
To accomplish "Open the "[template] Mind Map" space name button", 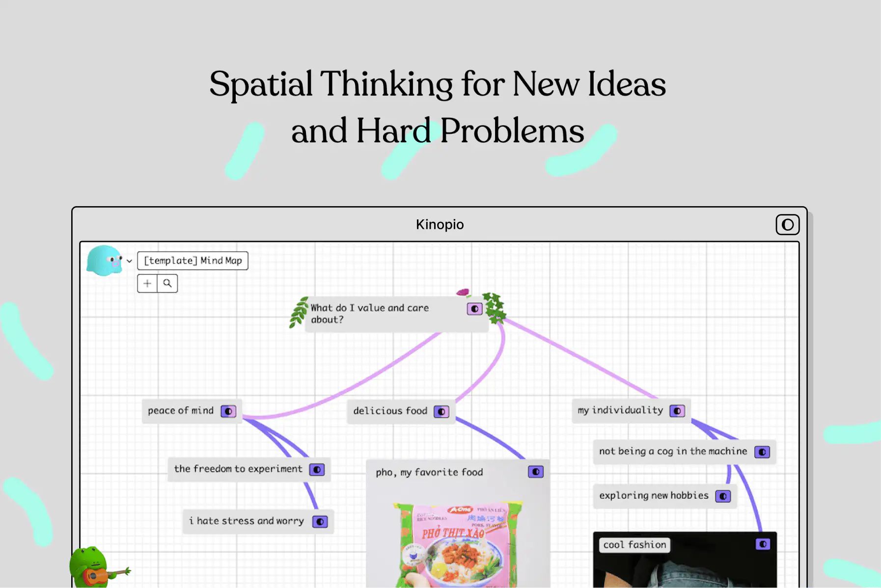I will (193, 261).
